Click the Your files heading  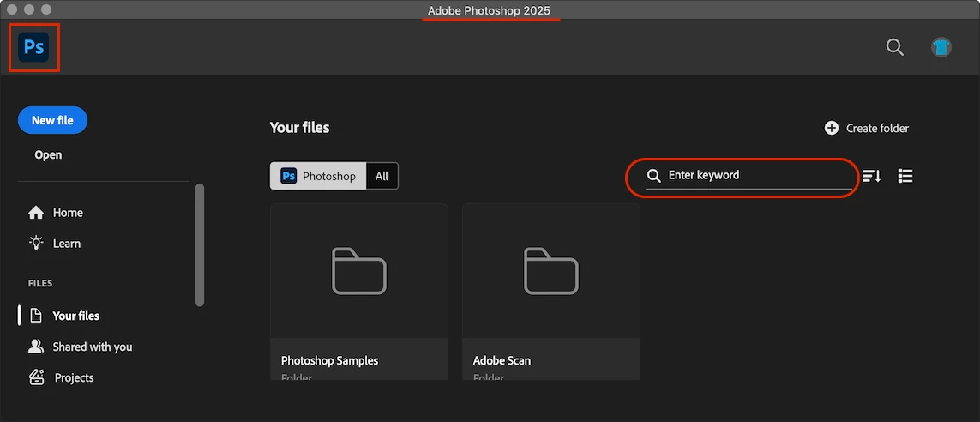coord(299,128)
